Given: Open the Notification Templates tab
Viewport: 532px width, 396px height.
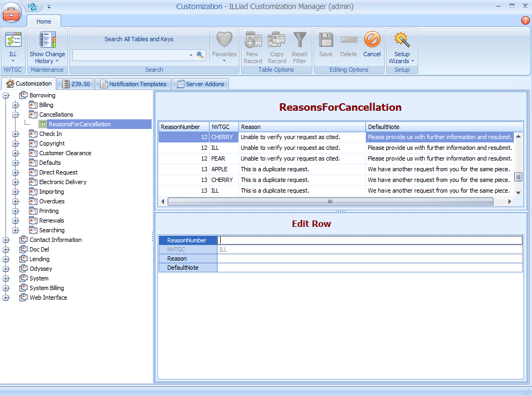Looking at the screenshot, I should 133,83.
